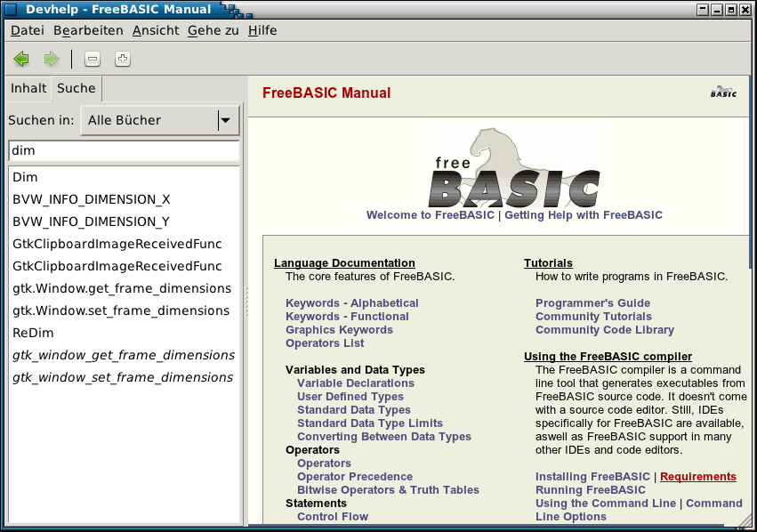This screenshot has width=757, height=532.
Task: Select gtk.Window.get_frame_dimensions result
Action: [x=124, y=288]
